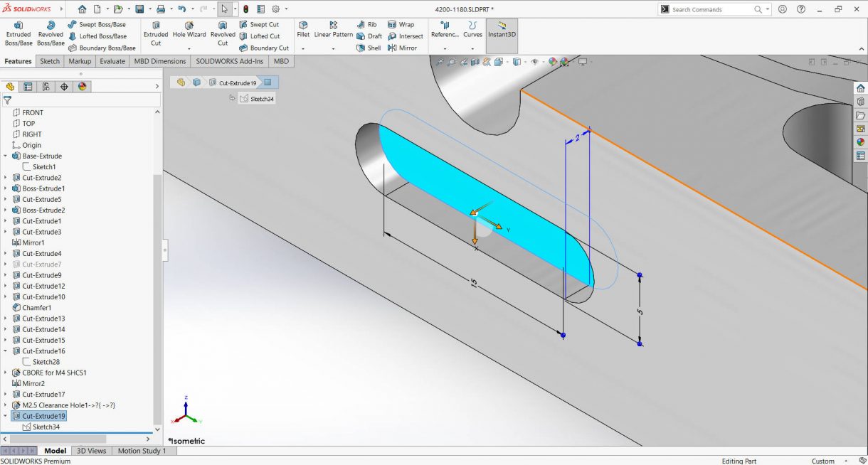Use the Shell tool
Image resolution: width=868 pixels, height=465 pixels.
[x=369, y=48]
